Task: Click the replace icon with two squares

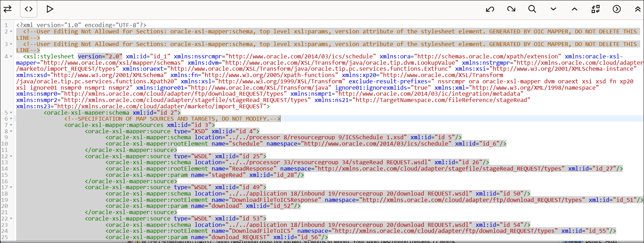Action: click(x=595, y=9)
